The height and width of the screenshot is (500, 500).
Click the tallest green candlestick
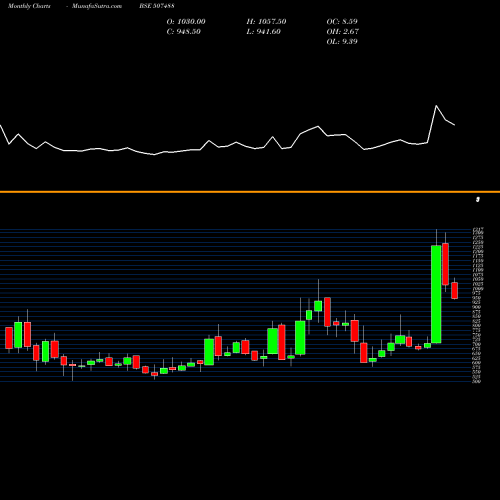[436, 294]
